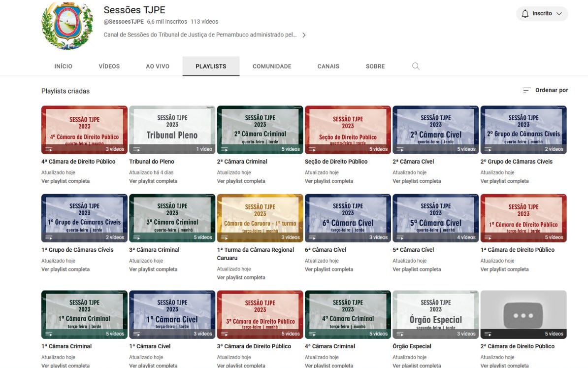This screenshot has width=588, height=368.
Task: View full playlist under 3ª Câmara Criminal
Action: point(153,269)
